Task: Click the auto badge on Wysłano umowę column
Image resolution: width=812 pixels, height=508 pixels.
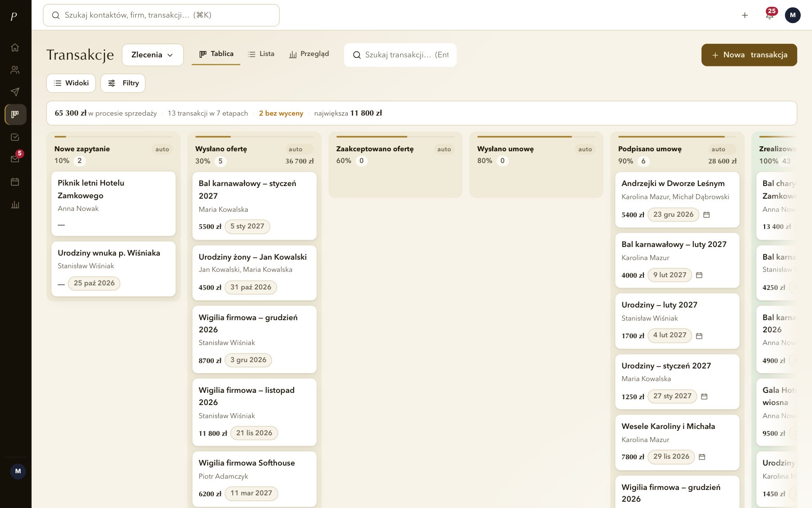Action: tap(585, 149)
